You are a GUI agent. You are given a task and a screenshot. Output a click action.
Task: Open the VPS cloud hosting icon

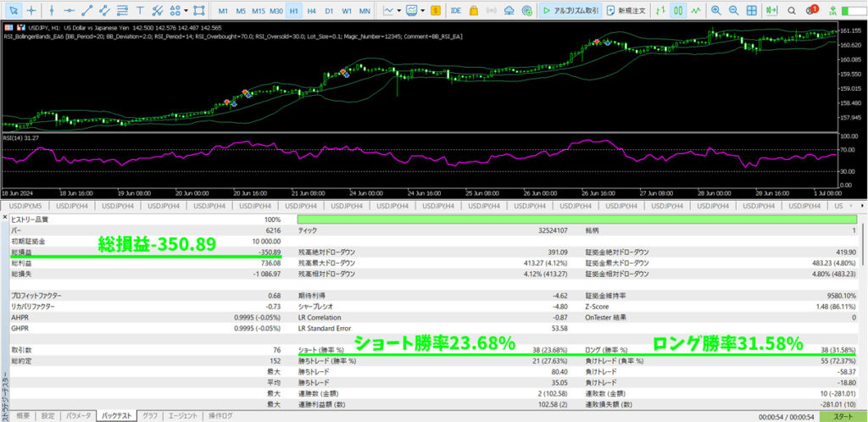pos(509,10)
